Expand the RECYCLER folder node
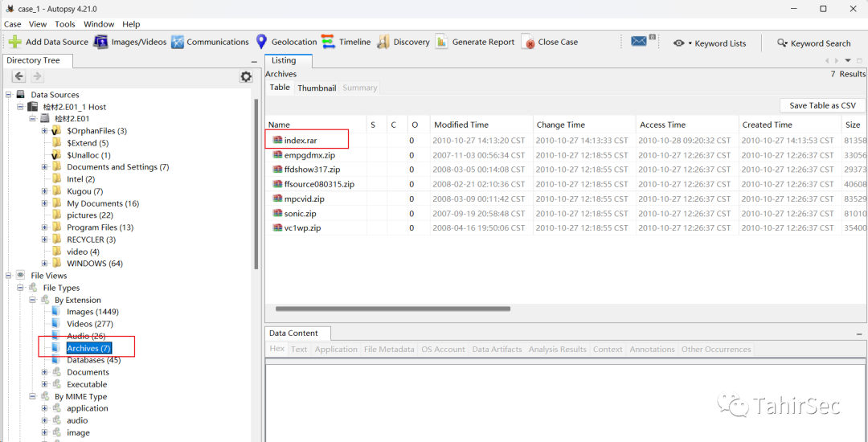The width and height of the screenshot is (868, 442). pos(45,239)
